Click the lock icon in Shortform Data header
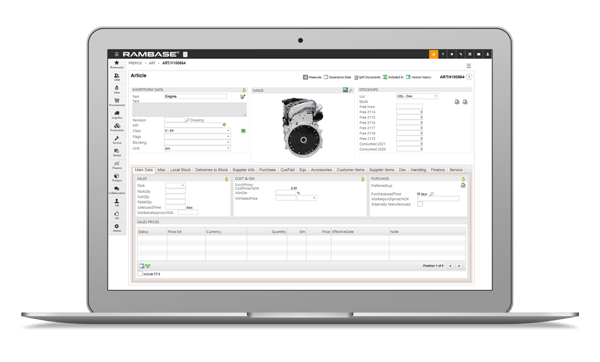 tap(244, 90)
